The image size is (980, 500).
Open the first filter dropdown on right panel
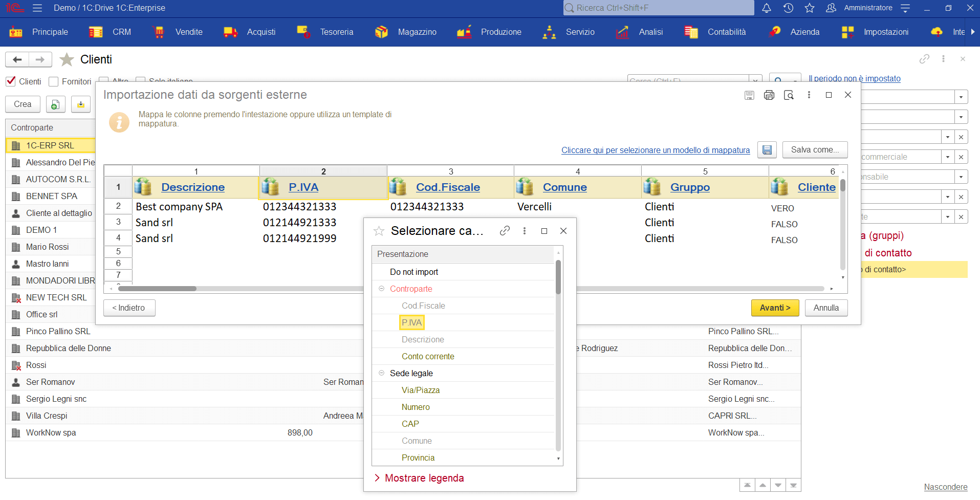pyautogui.click(x=961, y=97)
